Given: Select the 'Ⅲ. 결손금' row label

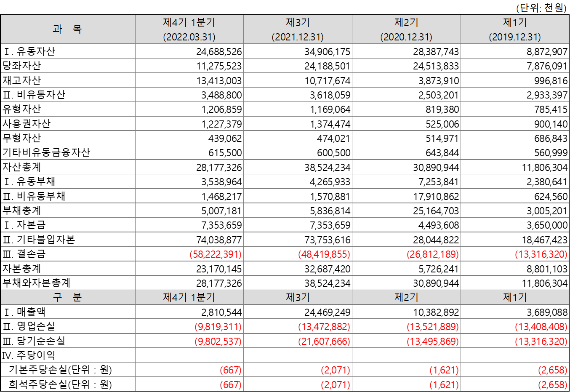Looking at the screenshot, I should [24, 254].
